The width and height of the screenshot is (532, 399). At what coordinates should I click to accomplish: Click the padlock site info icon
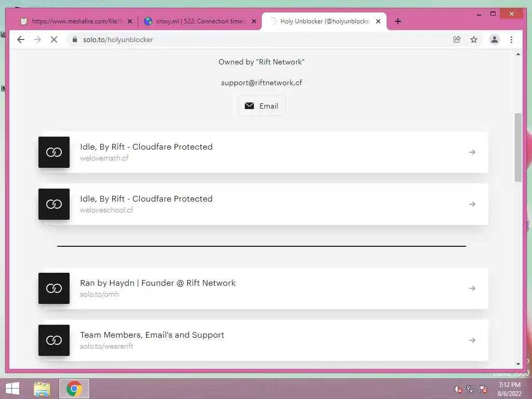pyautogui.click(x=75, y=39)
